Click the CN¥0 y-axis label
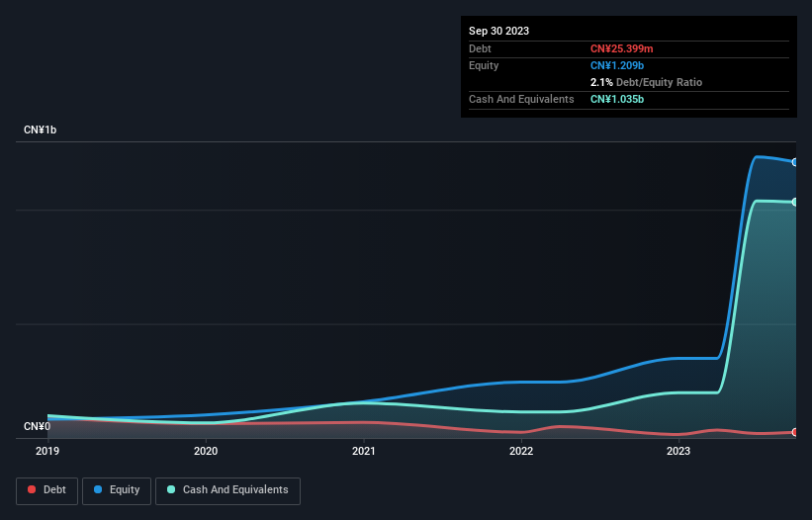This screenshot has height=520, width=812. point(37,426)
